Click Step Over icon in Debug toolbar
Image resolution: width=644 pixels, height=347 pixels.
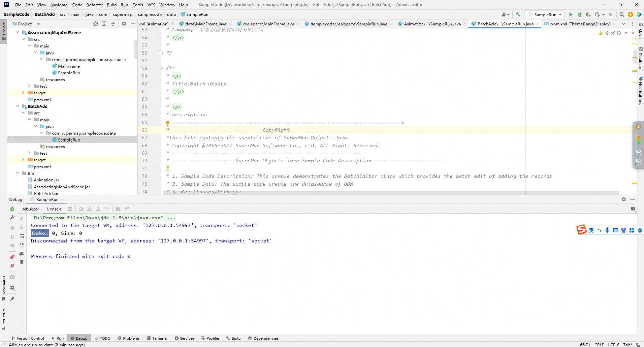point(81,209)
